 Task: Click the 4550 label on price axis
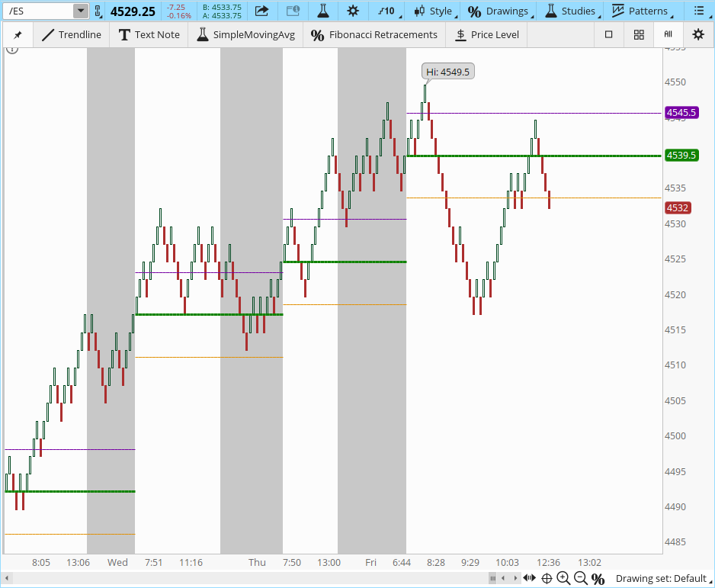click(x=675, y=82)
